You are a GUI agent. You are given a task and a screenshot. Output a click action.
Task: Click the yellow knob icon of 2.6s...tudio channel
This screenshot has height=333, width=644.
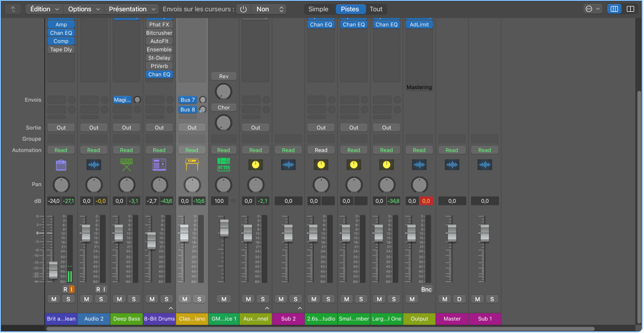(321, 165)
